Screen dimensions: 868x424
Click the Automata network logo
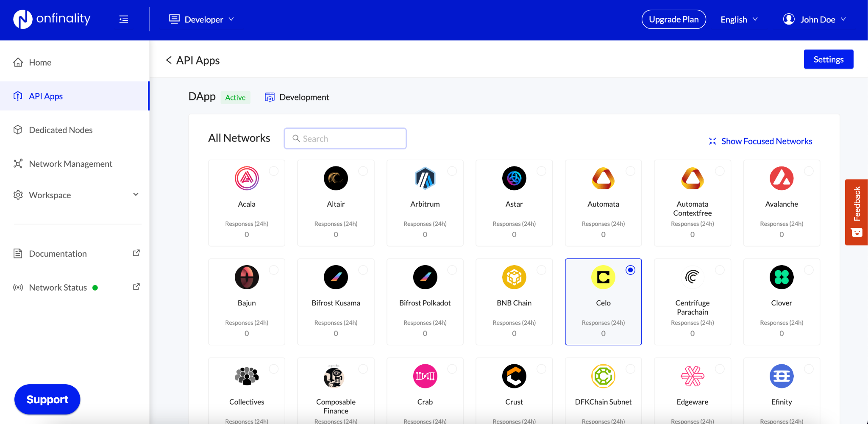(x=603, y=178)
